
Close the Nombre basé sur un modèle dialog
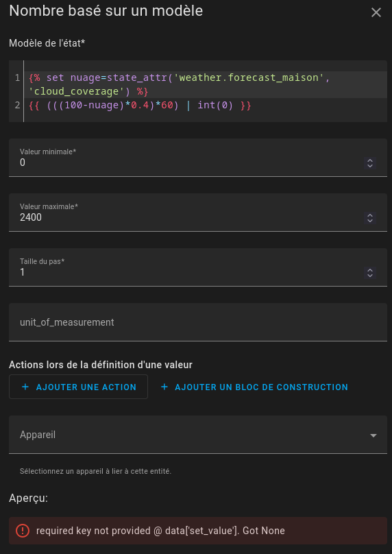(x=376, y=13)
